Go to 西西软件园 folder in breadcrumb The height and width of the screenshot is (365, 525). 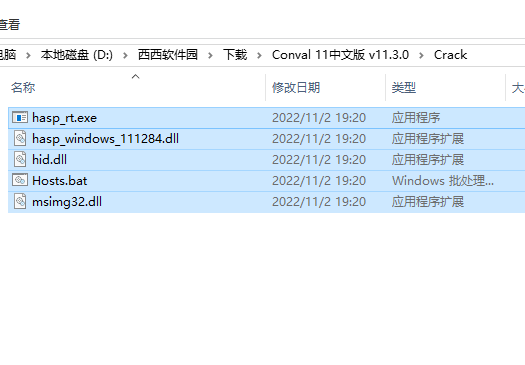[168, 55]
